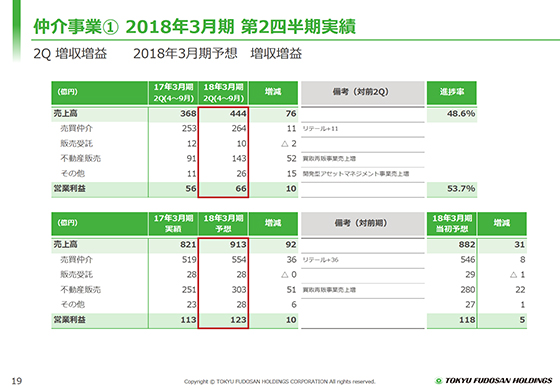This screenshot has height=388, width=560.
Task: Click page number 19
Action: 17,380
